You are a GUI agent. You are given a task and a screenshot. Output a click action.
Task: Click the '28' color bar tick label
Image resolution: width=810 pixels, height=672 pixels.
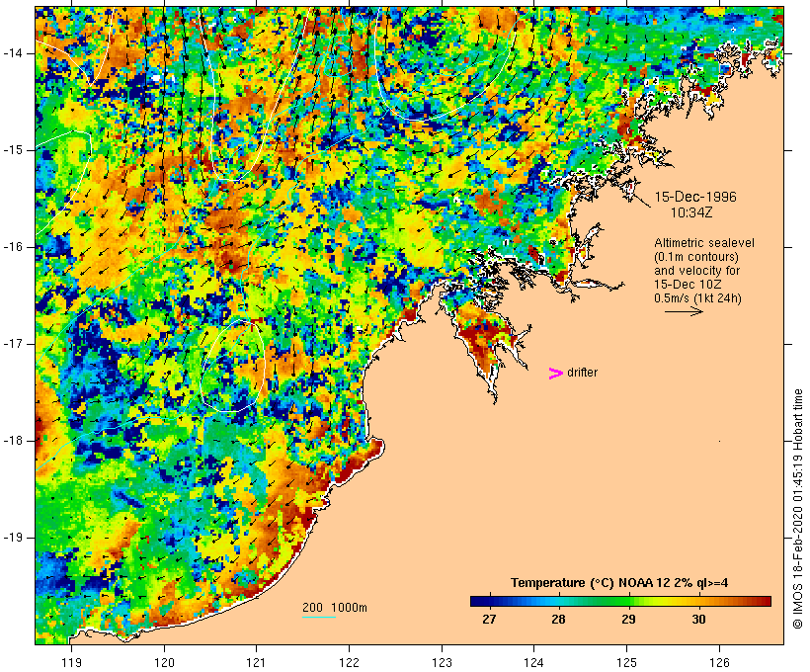point(558,619)
